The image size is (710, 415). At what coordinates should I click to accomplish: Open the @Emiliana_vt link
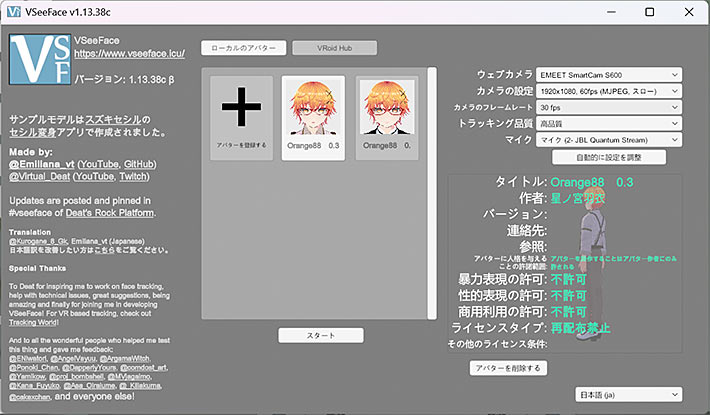click(x=41, y=164)
